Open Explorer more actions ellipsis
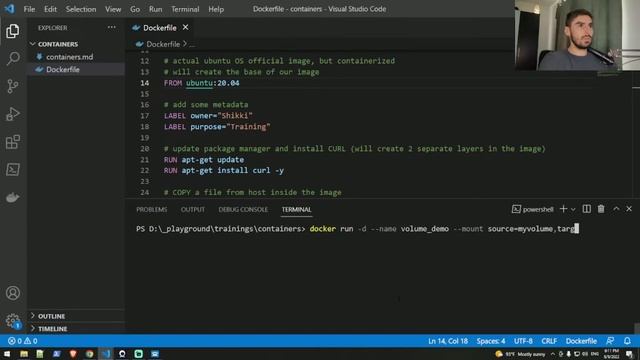This screenshot has height=360, width=640. [111, 28]
